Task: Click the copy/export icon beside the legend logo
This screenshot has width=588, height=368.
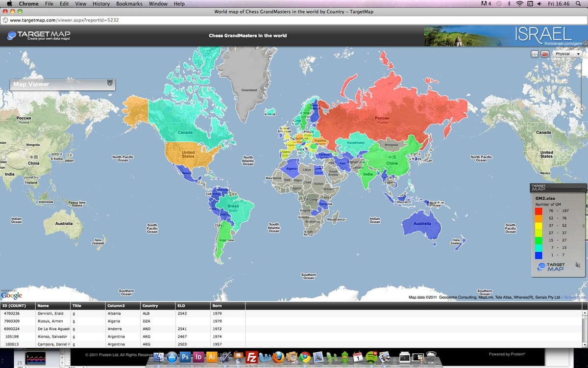Action: click(577, 265)
